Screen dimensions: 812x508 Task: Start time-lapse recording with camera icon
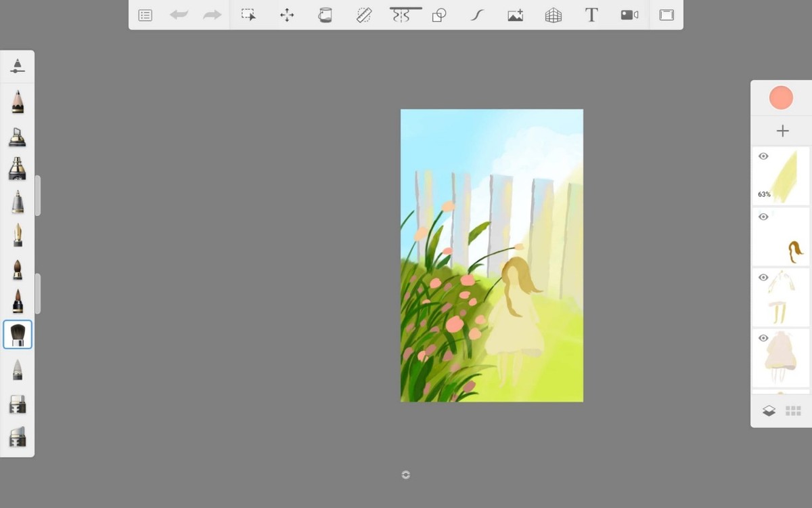pyautogui.click(x=629, y=15)
